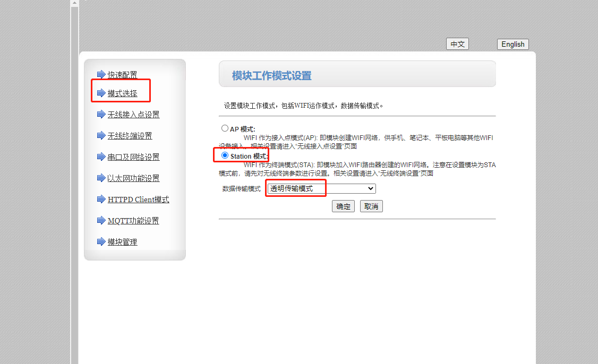Click the arrow icon beside 模式选择

[x=101, y=93]
